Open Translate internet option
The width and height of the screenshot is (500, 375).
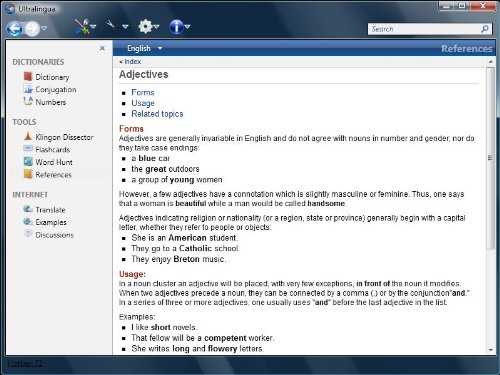pyautogui.click(x=50, y=210)
